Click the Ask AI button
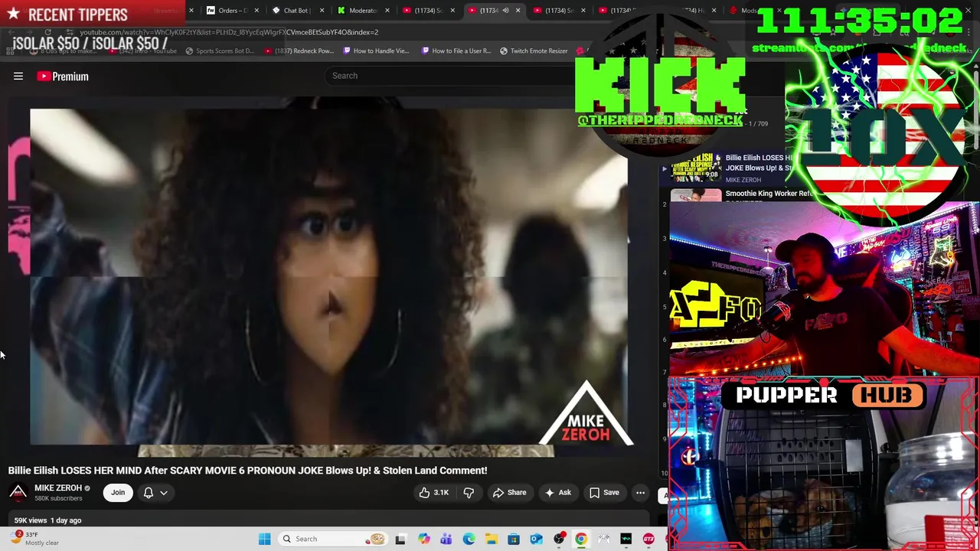 point(558,493)
